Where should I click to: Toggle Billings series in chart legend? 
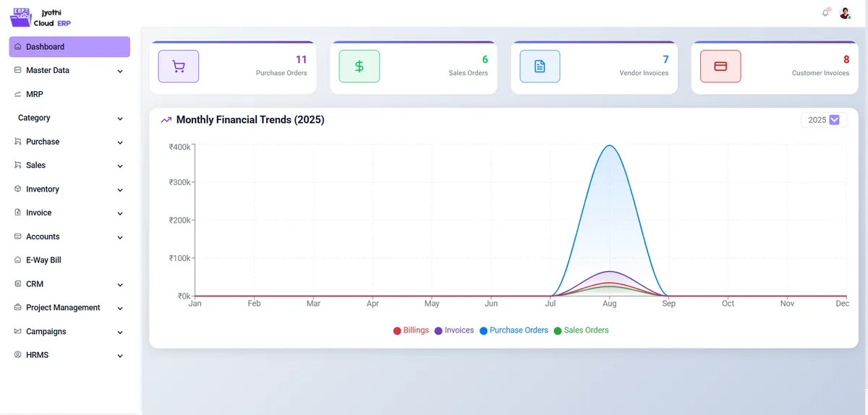[x=411, y=330]
